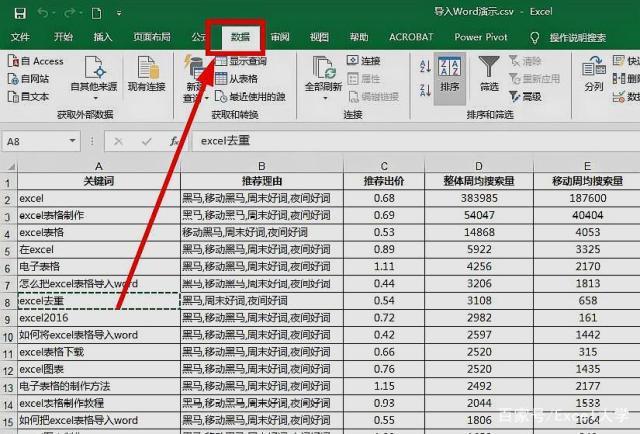Click the 显示查询 command
The height and width of the screenshot is (434, 640).
click(x=241, y=61)
